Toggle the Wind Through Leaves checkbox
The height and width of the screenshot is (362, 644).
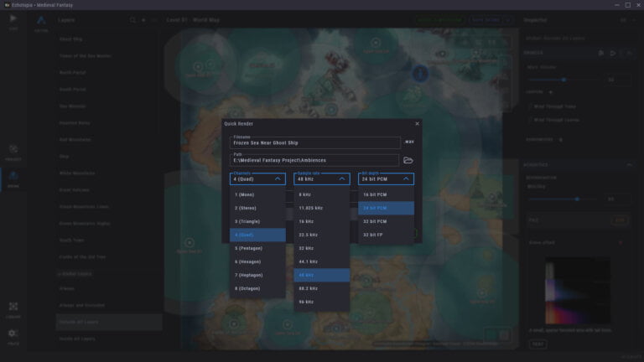pyautogui.click(x=530, y=120)
